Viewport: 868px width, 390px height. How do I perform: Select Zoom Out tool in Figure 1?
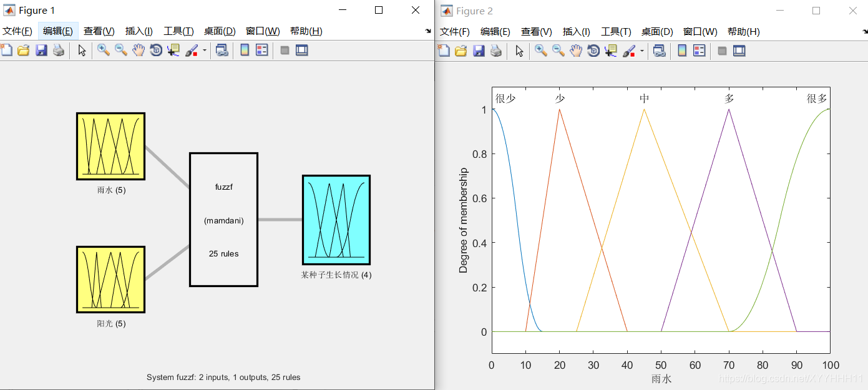click(121, 51)
